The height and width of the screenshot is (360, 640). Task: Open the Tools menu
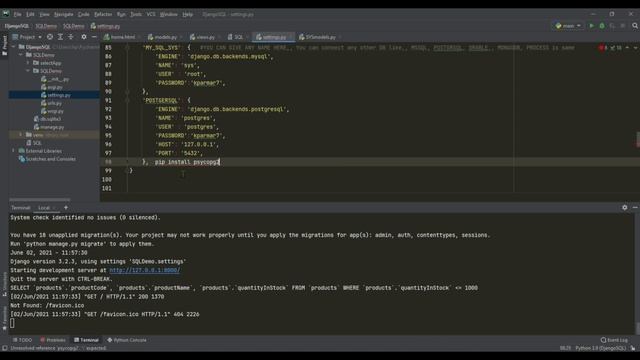(136, 14)
